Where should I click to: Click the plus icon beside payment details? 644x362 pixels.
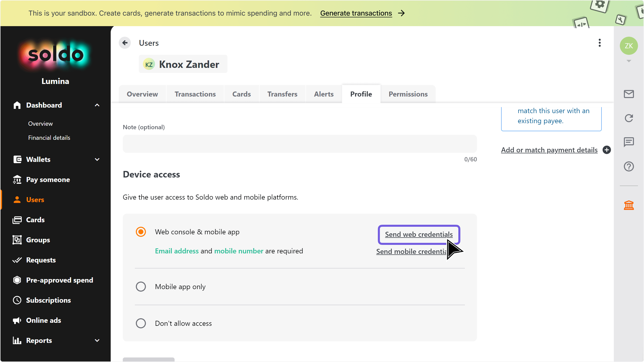click(x=607, y=150)
